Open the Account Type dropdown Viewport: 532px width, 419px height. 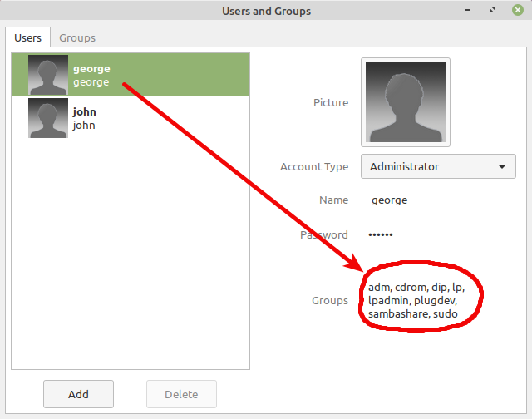pos(438,166)
